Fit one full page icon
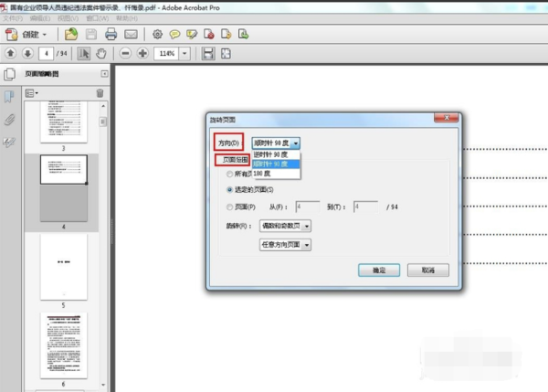Image resolution: width=548 pixels, height=392 pixels. pos(226,54)
